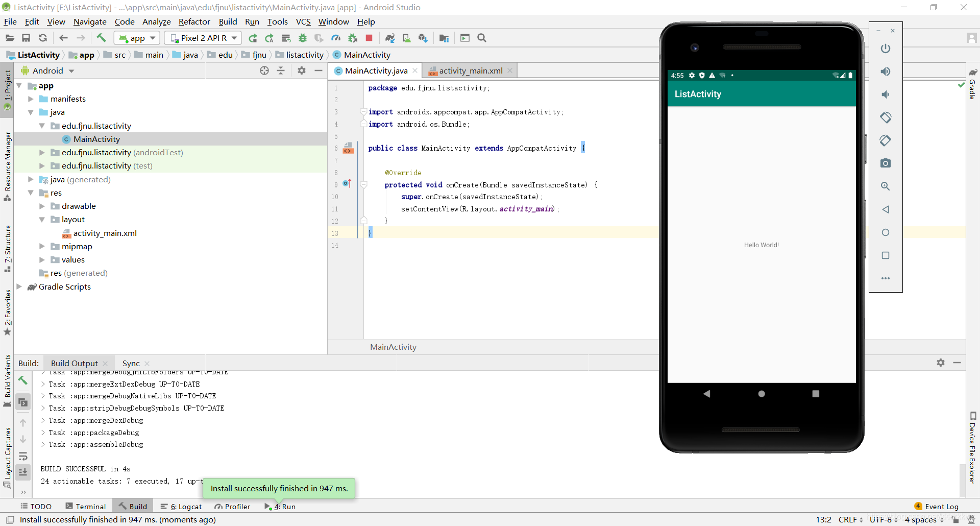Click the emulator zoom icon
Screen dimensions: 980x526
click(x=886, y=186)
